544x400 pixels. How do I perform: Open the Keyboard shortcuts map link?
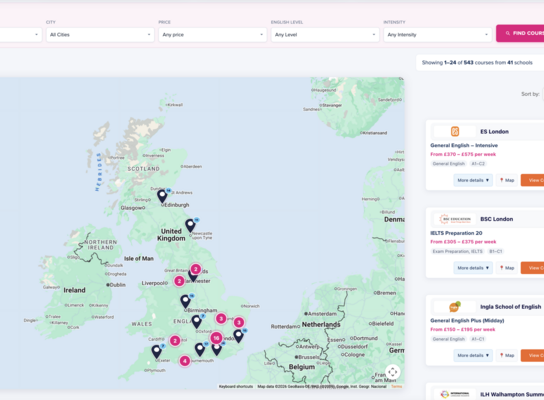click(x=236, y=386)
